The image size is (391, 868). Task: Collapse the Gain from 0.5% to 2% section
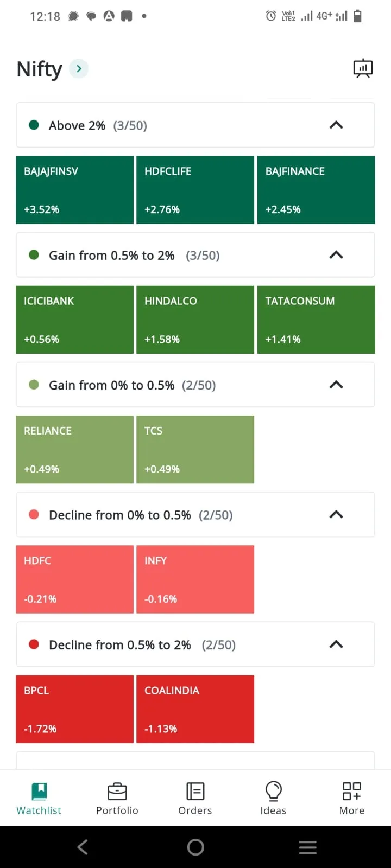pyautogui.click(x=336, y=255)
